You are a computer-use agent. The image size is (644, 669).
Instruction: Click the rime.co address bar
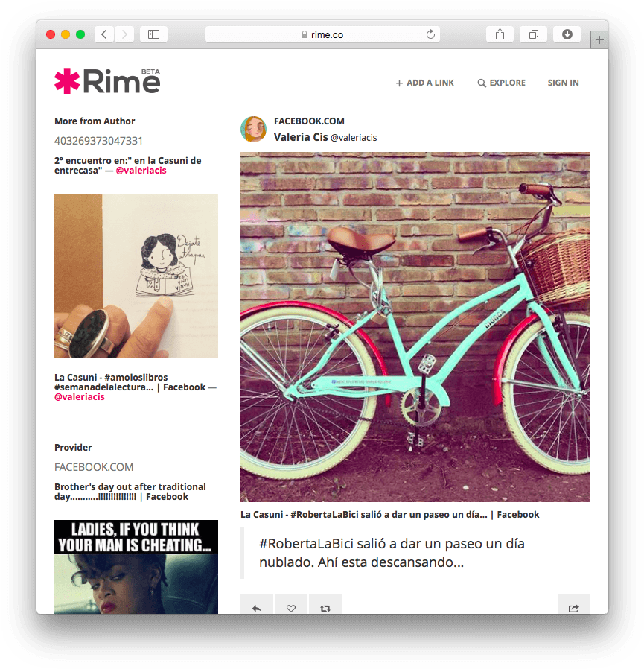322,34
